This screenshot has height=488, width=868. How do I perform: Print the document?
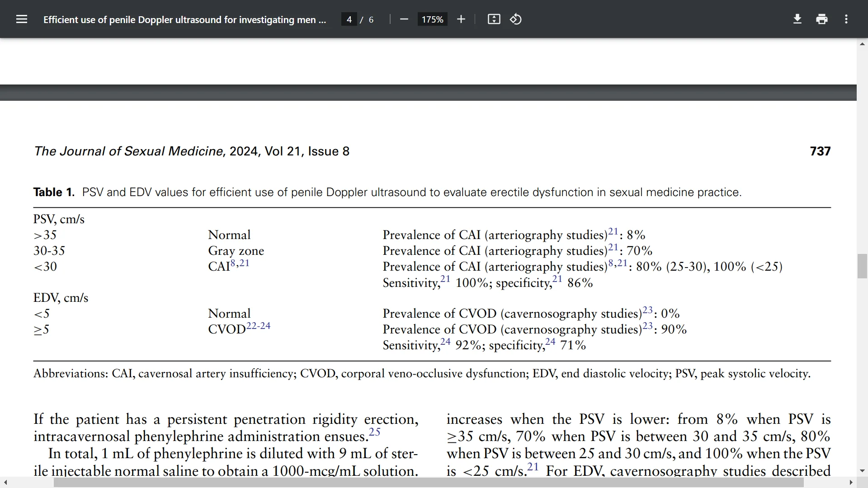coord(822,19)
